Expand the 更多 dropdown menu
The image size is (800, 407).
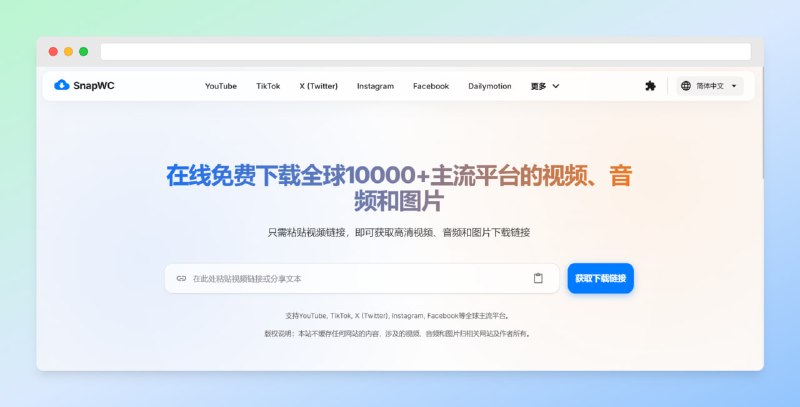click(x=544, y=86)
